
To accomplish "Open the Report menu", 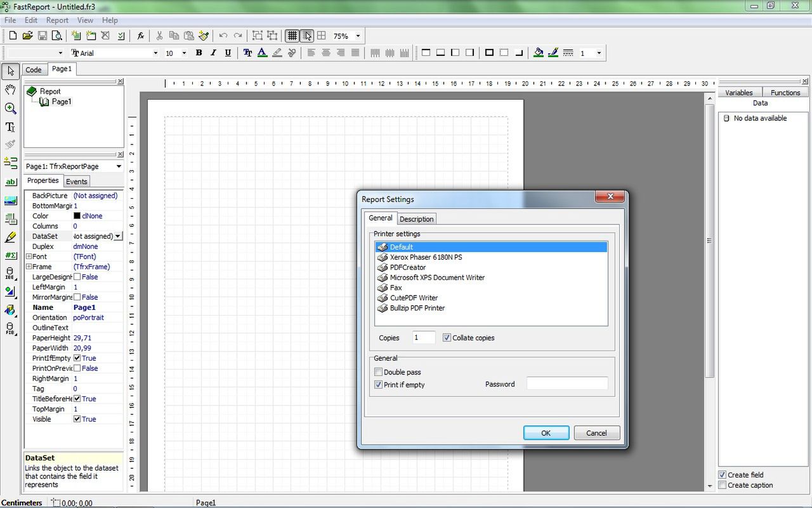I will (57, 20).
